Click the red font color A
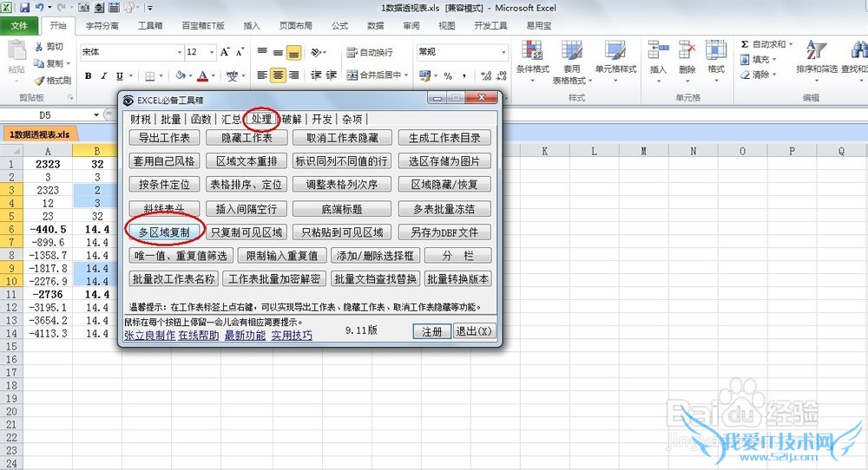This screenshot has height=470, width=868. (x=203, y=75)
